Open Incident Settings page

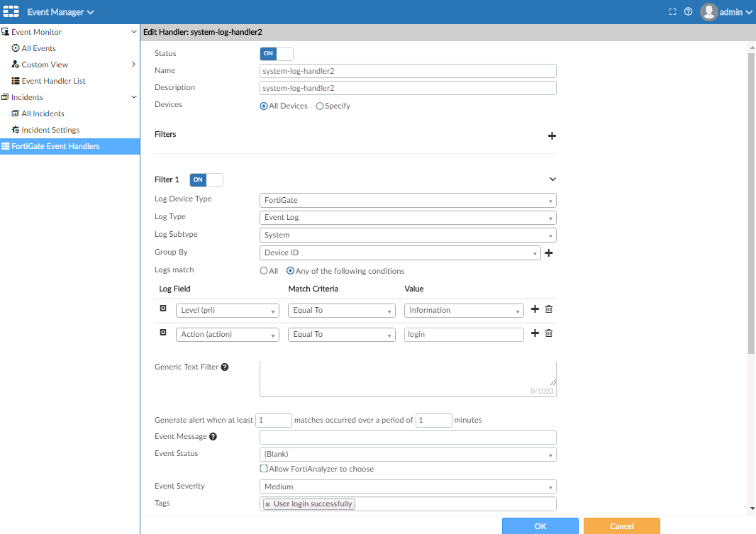click(50, 130)
